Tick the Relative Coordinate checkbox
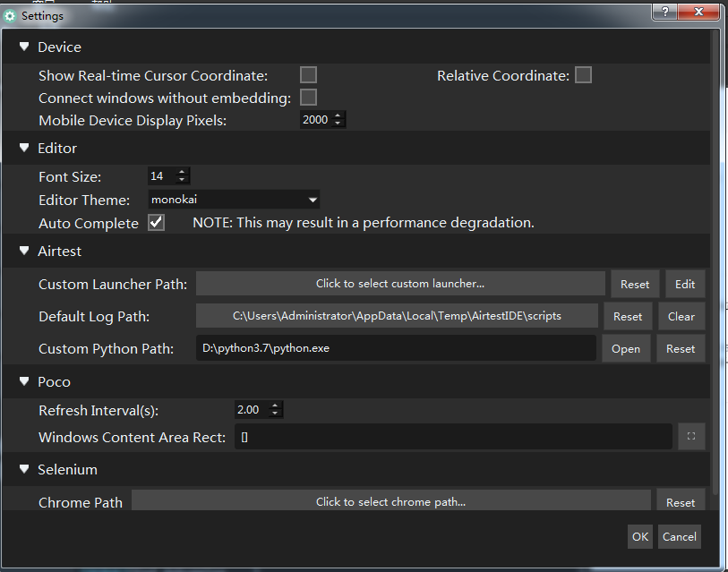 583,75
